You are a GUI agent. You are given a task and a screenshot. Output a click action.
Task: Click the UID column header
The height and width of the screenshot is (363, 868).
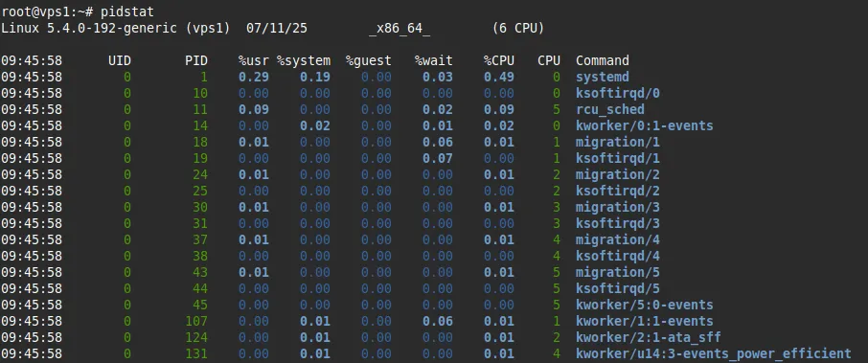pos(120,60)
